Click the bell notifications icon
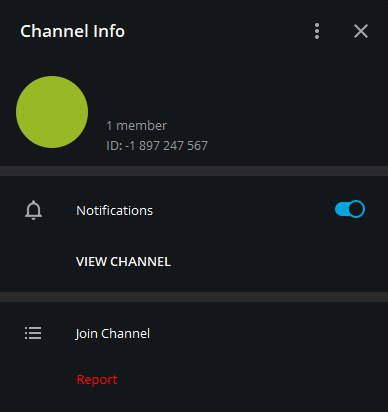The height and width of the screenshot is (412, 388). click(x=33, y=210)
